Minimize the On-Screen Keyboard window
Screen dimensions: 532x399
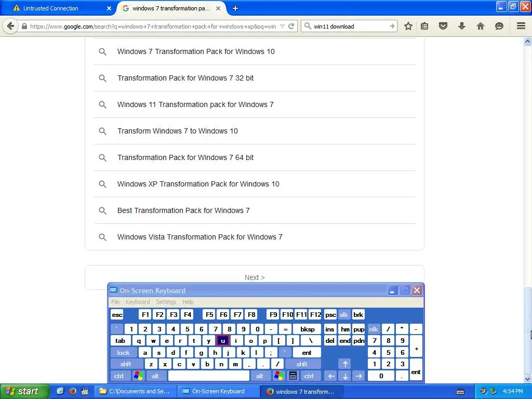point(393,290)
